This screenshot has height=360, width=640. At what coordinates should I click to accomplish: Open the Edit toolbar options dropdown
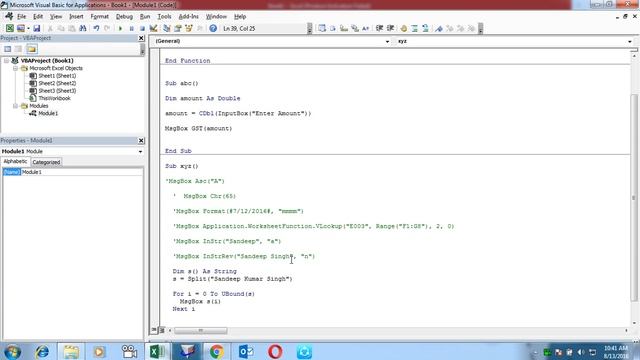pyautogui.click(x=480, y=28)
